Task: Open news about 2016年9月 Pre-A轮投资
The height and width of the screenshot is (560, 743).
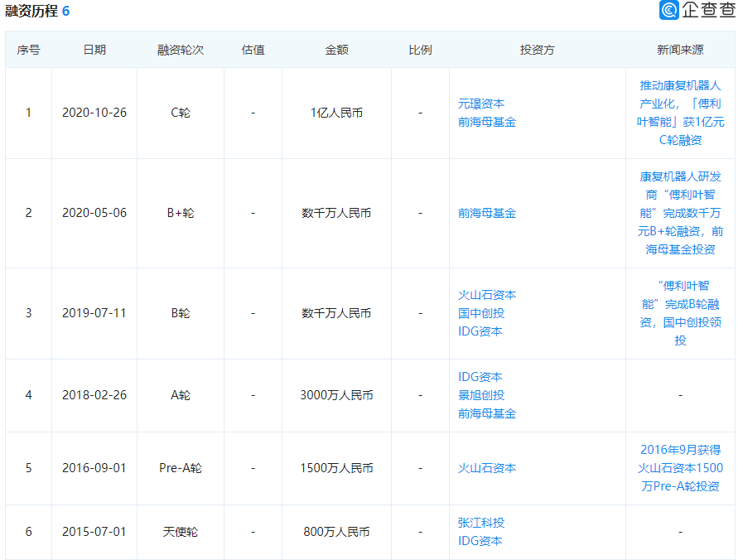Action: coord(680,468)
